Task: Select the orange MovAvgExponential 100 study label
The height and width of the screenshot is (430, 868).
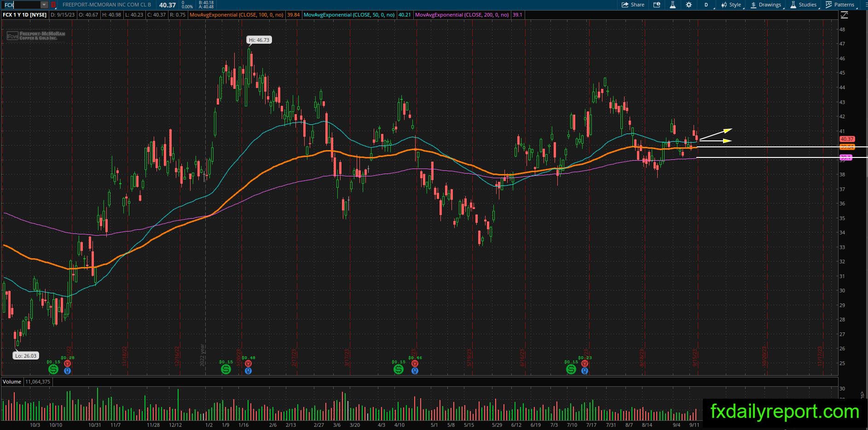Action: pos(237,15)
